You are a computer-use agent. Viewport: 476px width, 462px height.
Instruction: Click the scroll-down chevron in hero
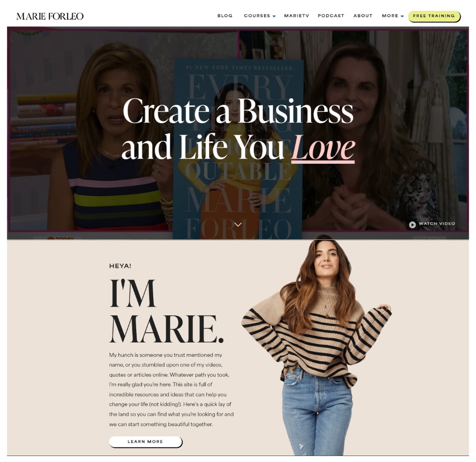click(238, 225)
